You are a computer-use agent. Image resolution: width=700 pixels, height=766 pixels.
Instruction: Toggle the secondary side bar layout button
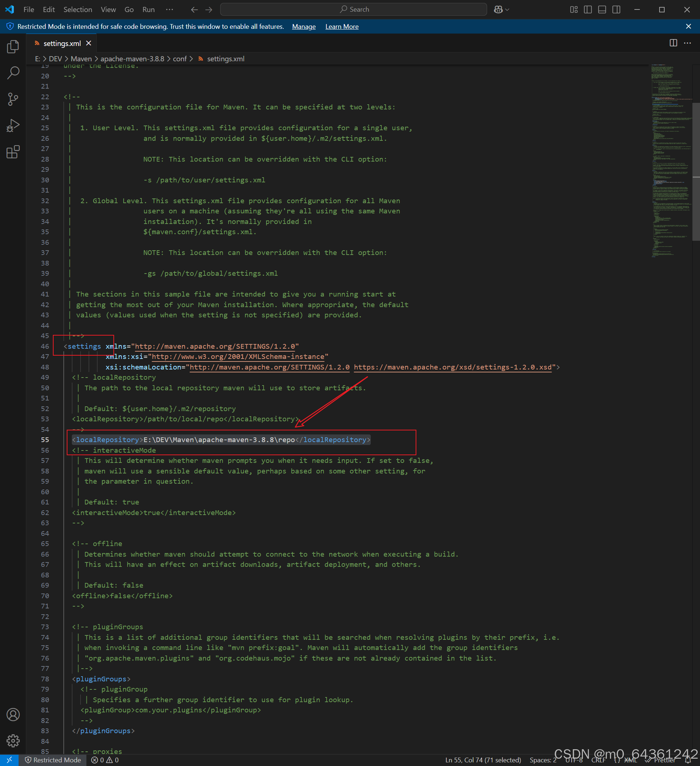click(616, 9)
